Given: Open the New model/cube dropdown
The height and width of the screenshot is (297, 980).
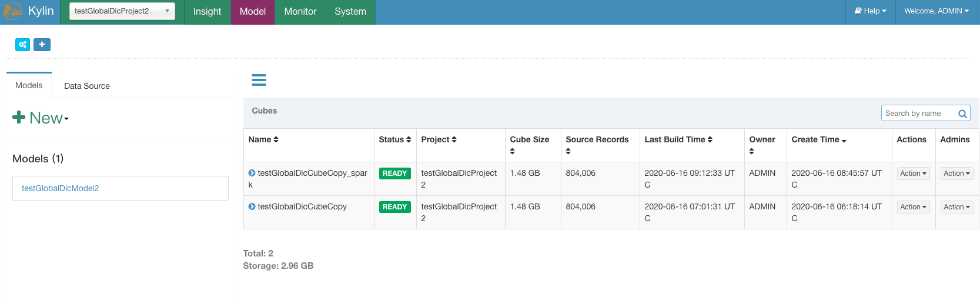Looking at the screenshot, I should coord(41,118).
